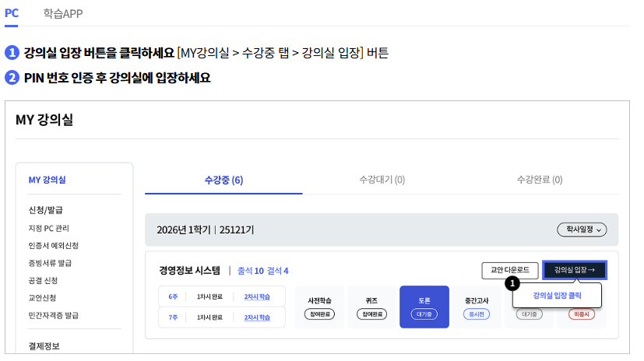Open 증빙서류 발급 menu item
The width and height of the screenshot is (644, 361).
tap(51, 263)
